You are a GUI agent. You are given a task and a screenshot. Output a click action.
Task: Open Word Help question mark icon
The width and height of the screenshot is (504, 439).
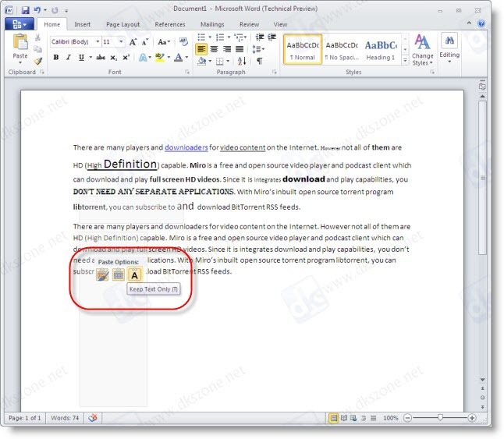(x=481, y=23)
